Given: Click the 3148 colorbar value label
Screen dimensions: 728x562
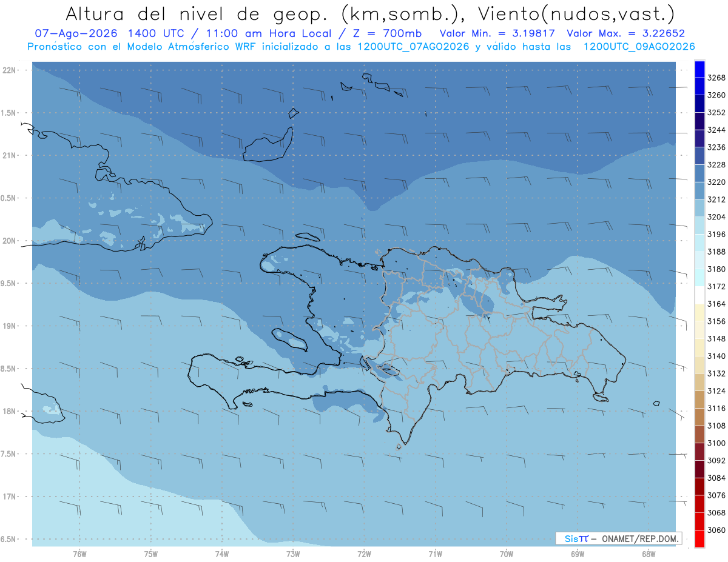Looking at the screenshot, I should click(716, 339).
